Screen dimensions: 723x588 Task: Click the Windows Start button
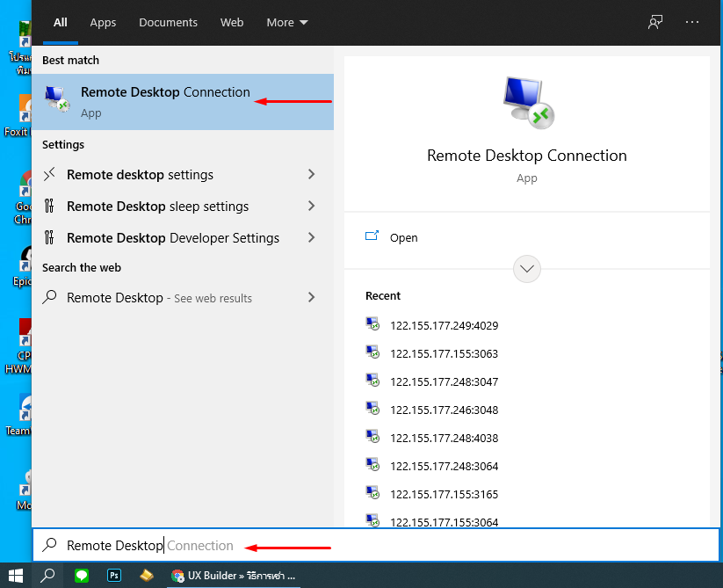[x=16, y=576]
